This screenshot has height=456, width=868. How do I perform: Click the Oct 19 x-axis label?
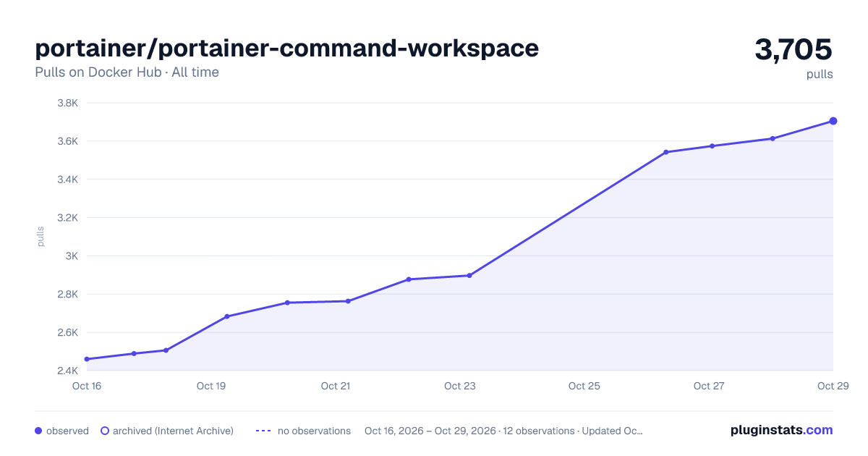(x=211, y=386)
